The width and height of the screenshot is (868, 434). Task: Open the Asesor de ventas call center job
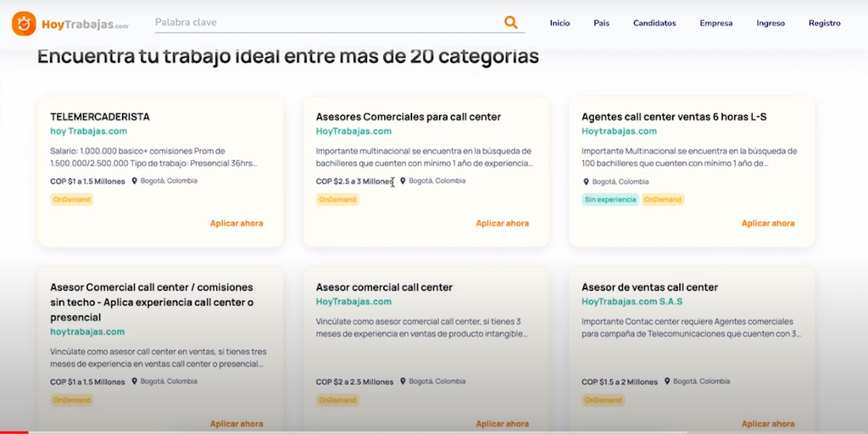point(649,287)
